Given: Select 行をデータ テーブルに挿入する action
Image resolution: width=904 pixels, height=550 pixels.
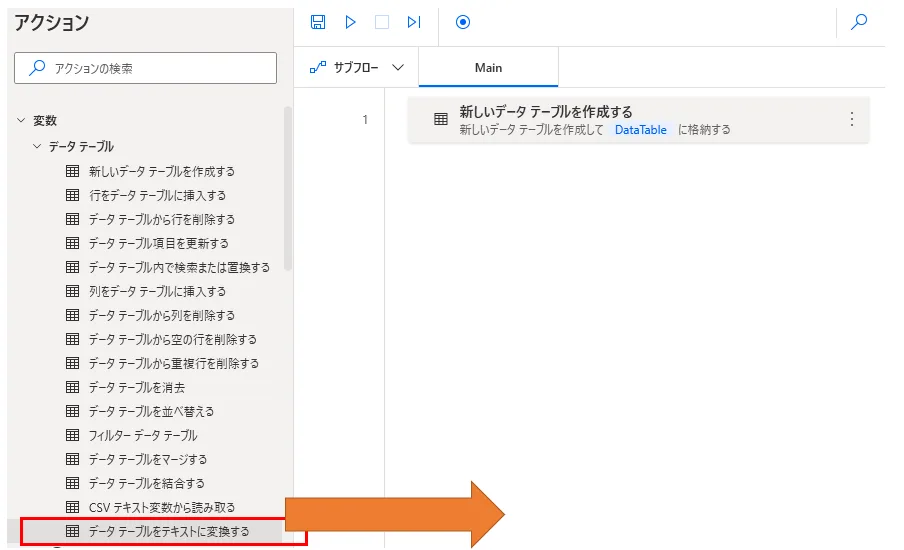Looking at the screenshot, I should [157, 195].
